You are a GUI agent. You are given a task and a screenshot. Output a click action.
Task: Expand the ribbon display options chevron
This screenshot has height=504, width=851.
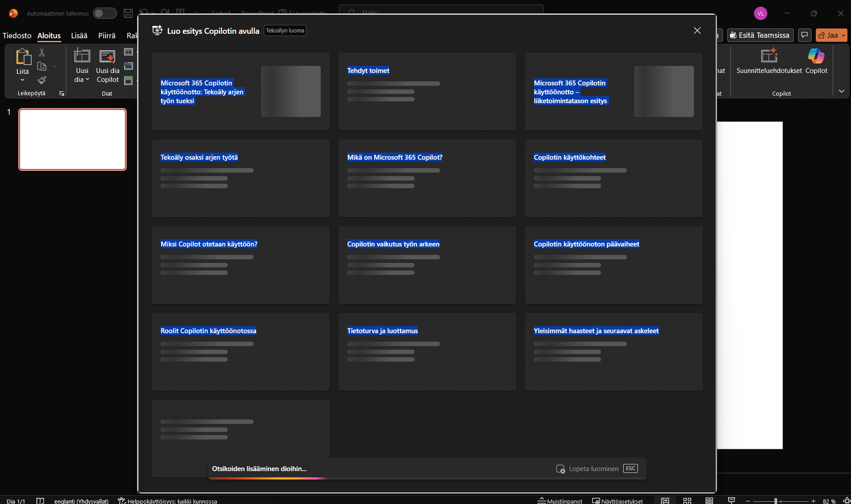[x=841, y=91]
